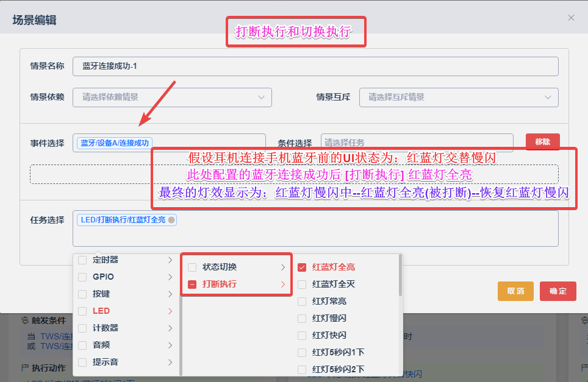
Task: Click the 事件选择 field
Action: tap(169, 143)
